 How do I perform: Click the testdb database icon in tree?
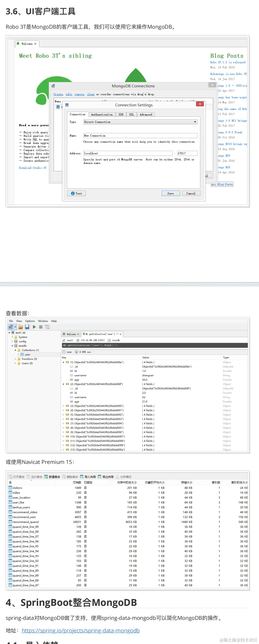click(x=16, y=346)
